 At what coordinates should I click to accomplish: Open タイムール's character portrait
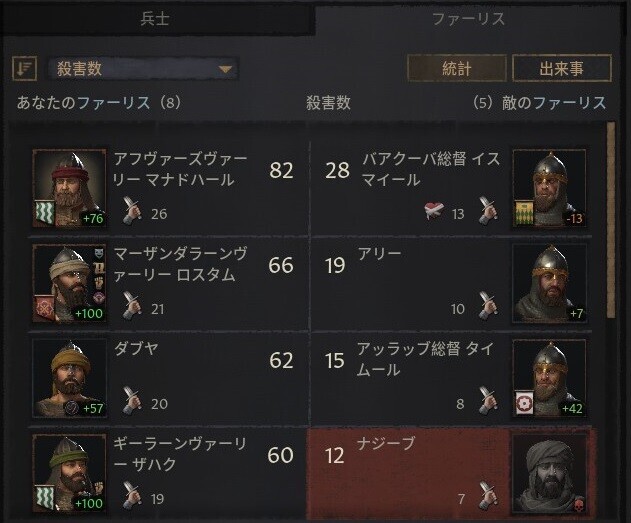[549, 378]
